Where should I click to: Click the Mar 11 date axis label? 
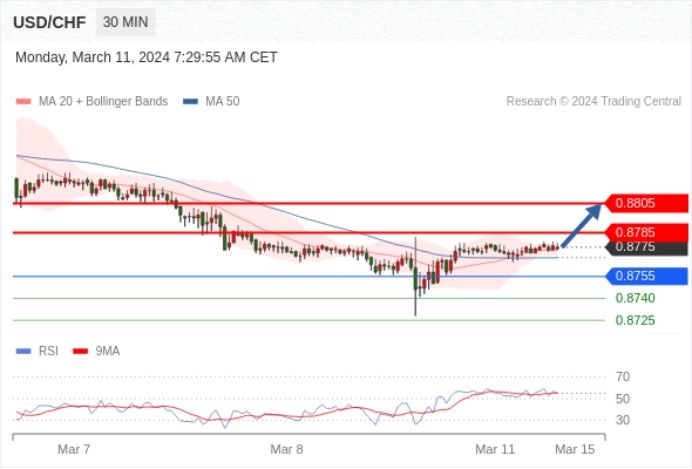click(x=495, y=450)
